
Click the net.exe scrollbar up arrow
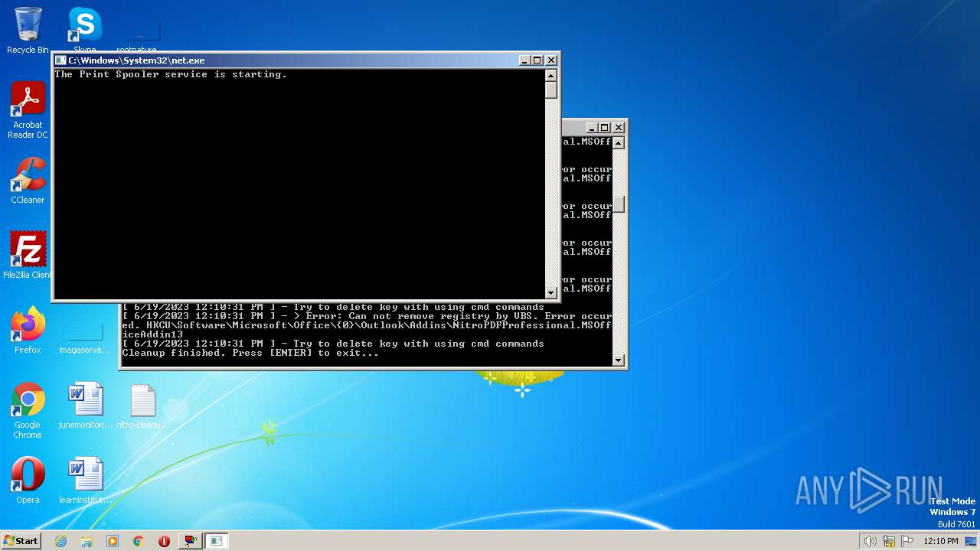pyautogui.click(x=550, y=75)
